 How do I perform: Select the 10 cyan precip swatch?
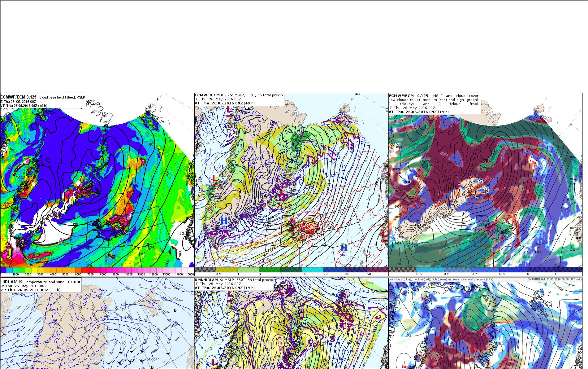(x=313, y=270)
